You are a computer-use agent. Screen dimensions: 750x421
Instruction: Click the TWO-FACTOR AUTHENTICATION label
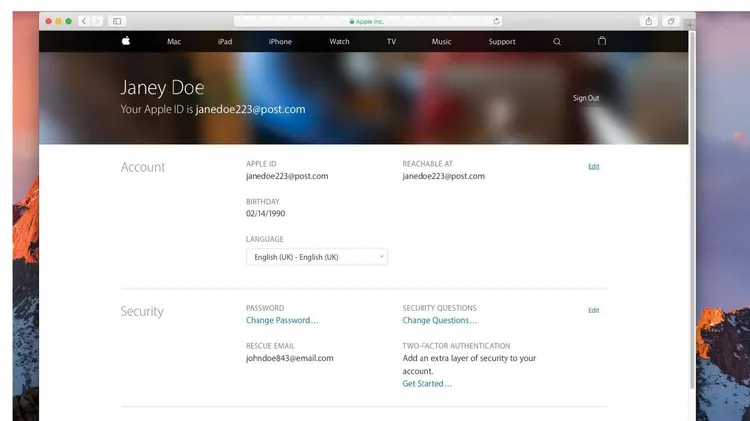pos(456,346)
